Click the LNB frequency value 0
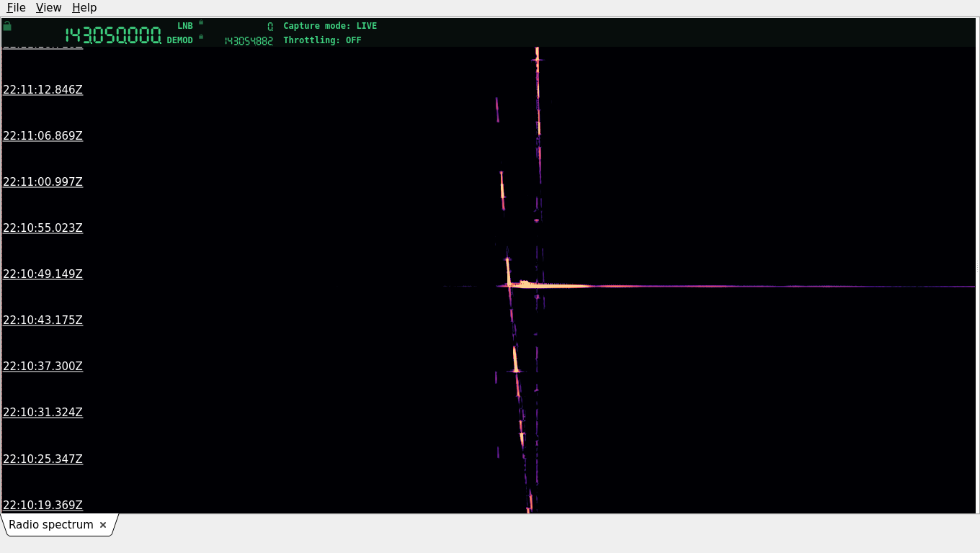This screenshot has width=980, height=553. tap(270, 27)
